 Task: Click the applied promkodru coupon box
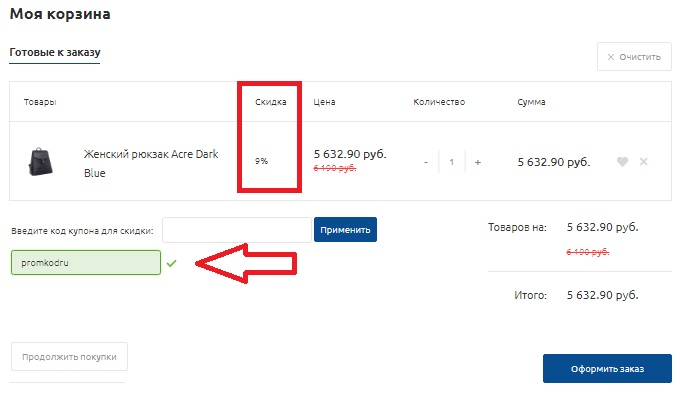point(86,262)
